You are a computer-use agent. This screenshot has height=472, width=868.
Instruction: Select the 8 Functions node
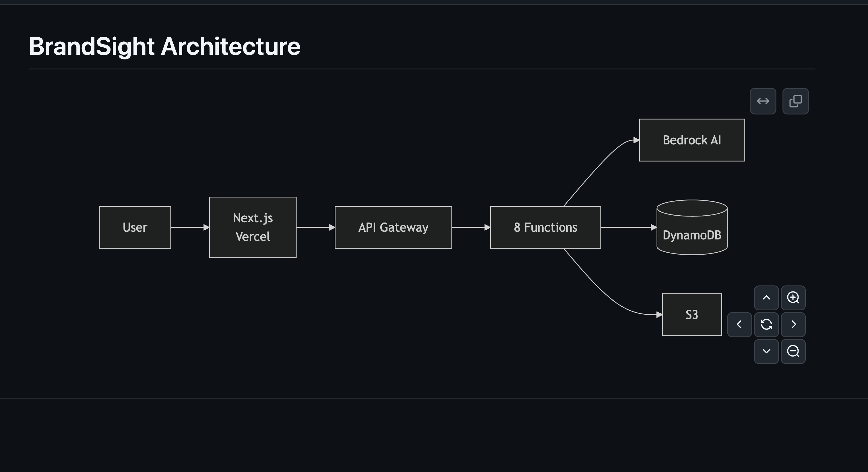(x=545, y=227)
